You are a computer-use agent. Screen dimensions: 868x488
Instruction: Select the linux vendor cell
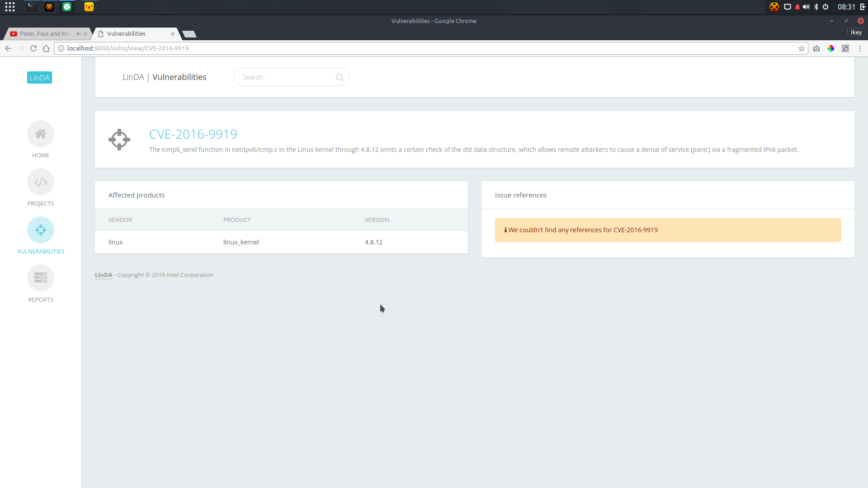116,242
